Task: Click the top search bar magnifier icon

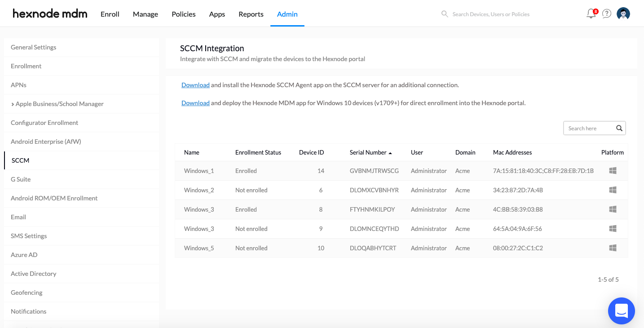Action: click(445, 14)
